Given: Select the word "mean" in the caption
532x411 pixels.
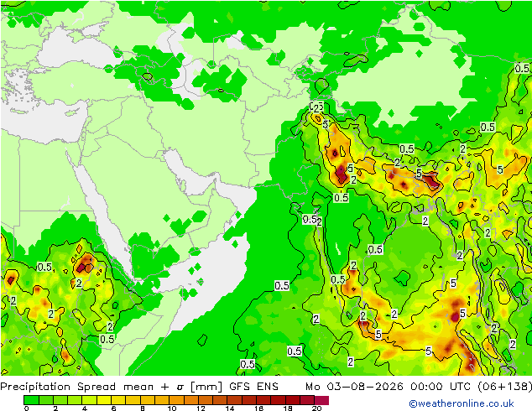Looking at the screenshot, I should click(x=138, y=388).
